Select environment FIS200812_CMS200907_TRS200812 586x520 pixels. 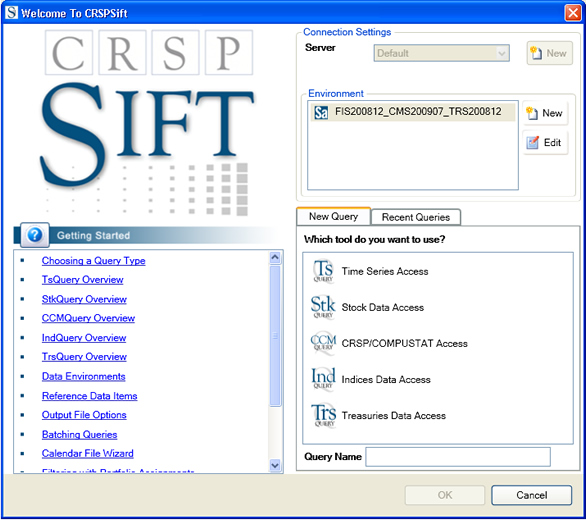(413, 112)
